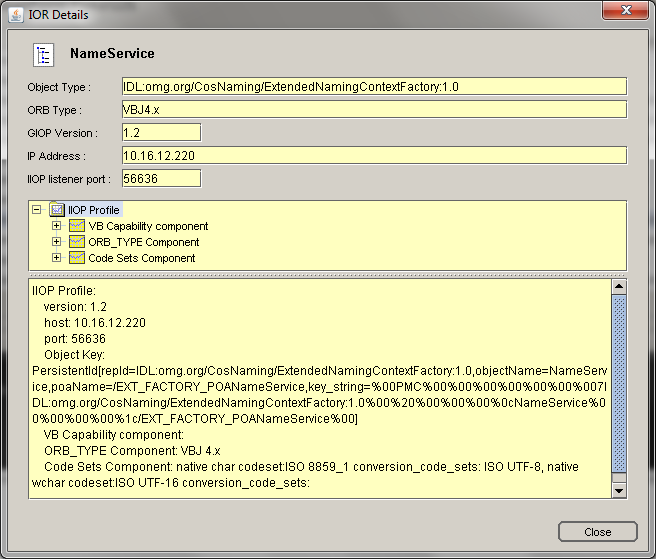The width and height of the screenshot is (656, 559).
Task: Click the NameService tree icon in header
Action: [x=44, y=55]
